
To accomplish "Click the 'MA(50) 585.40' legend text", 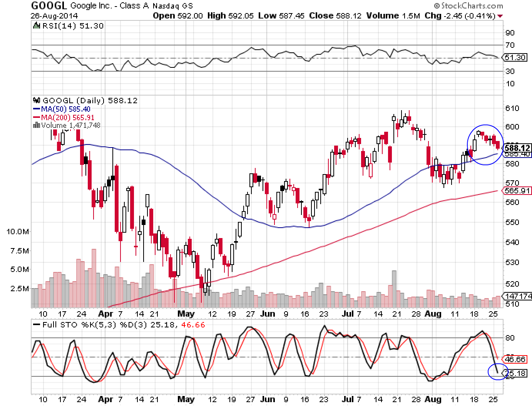I will [66, 109].
